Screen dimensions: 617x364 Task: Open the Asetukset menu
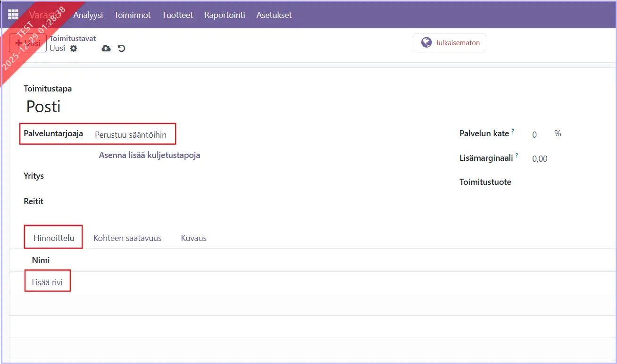click(274, 15)
